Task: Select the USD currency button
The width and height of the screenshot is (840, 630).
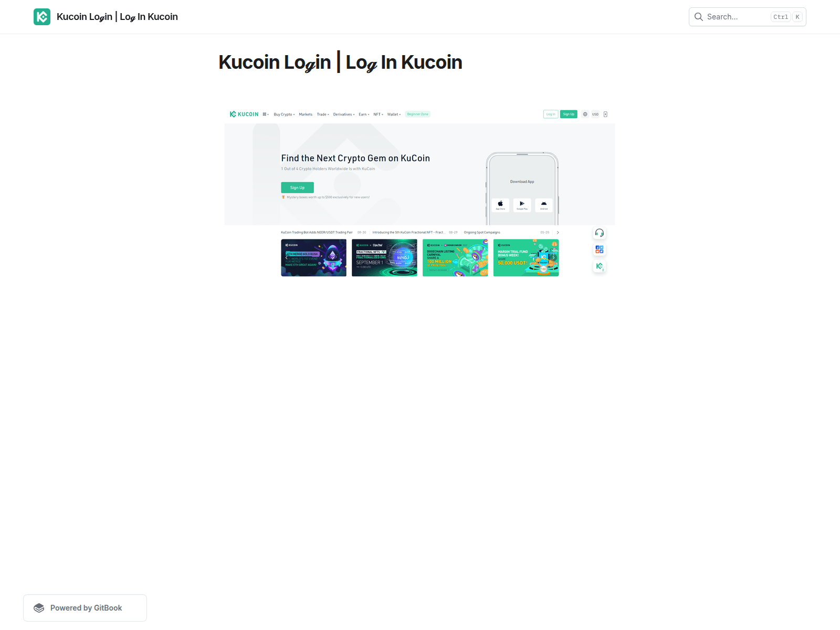Action: (595, 114)
